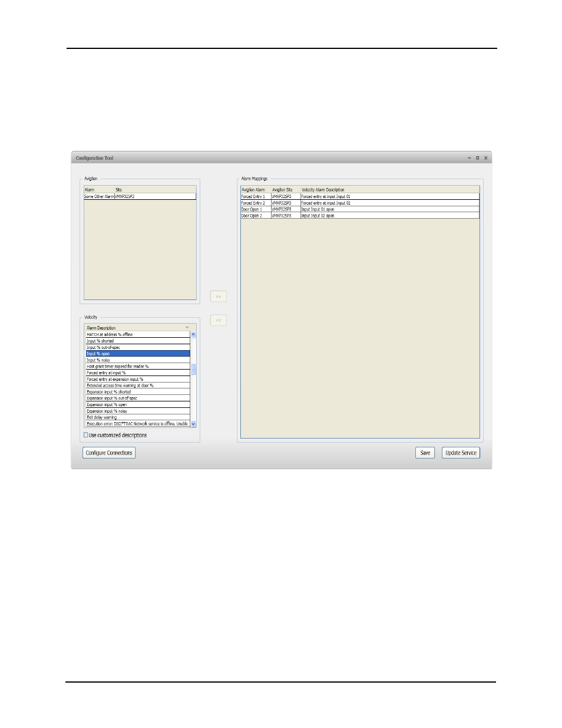562x728 pixels.
Task: Enable Use customized descriptions checkbox
Action: [86, 435]
